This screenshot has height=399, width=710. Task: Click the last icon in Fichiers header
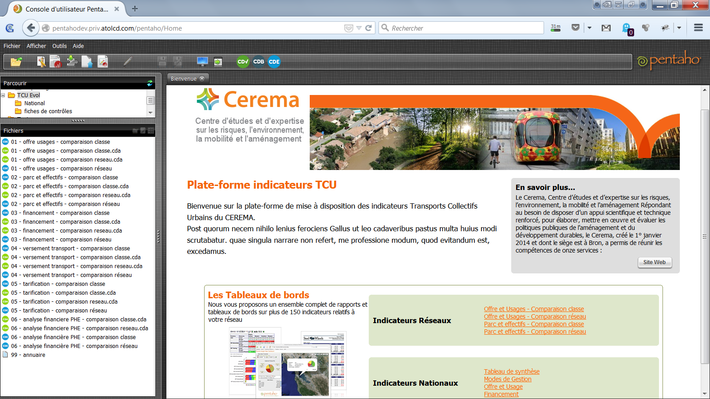point(150,130)
